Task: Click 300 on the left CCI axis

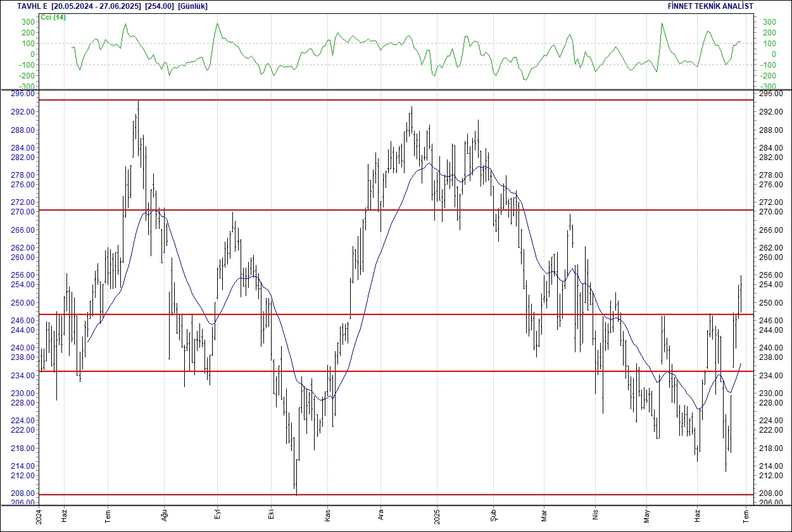Action: point(28,22)
